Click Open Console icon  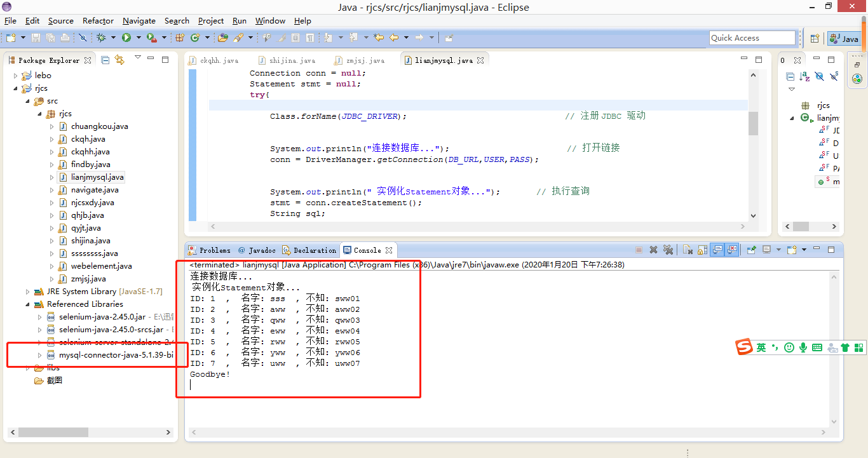(x=792, y=250)
